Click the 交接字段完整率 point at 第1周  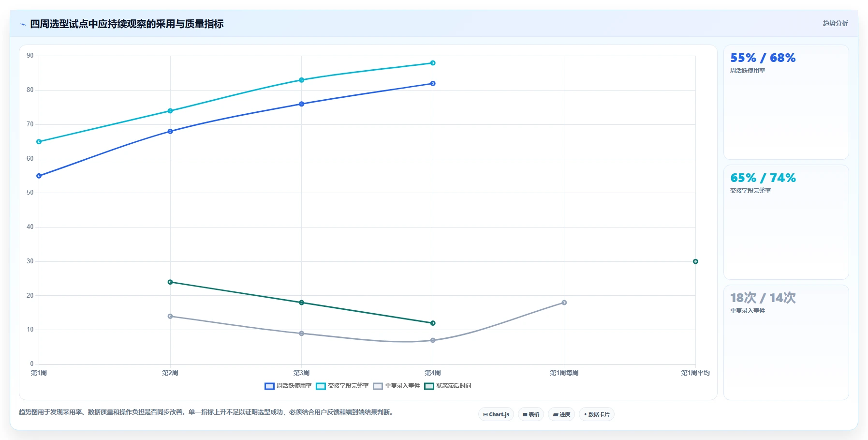(x=39, y=142)
